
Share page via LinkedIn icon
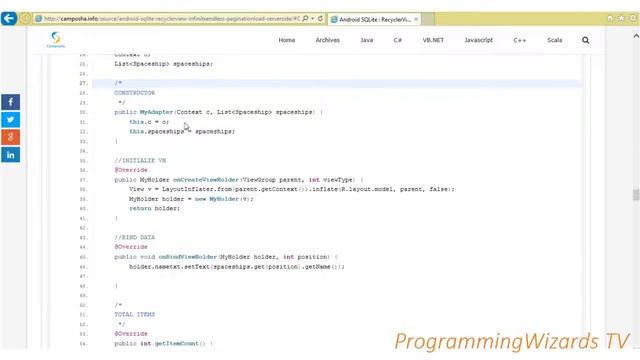point(11,155)
